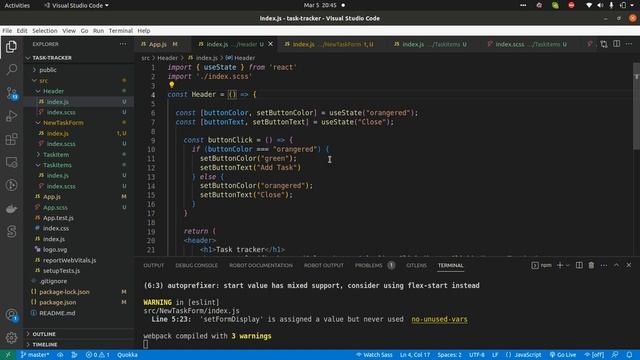The image size is (640, 360).
Task: Switch to the DEBUG CONSOLE tab
Action: (196, 265)
